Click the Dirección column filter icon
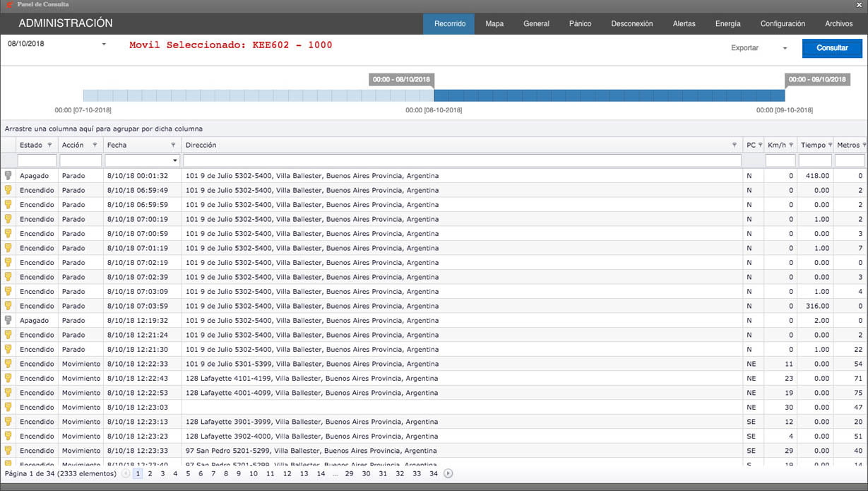This screenshot has height=491, width=868. pos(735,145)
